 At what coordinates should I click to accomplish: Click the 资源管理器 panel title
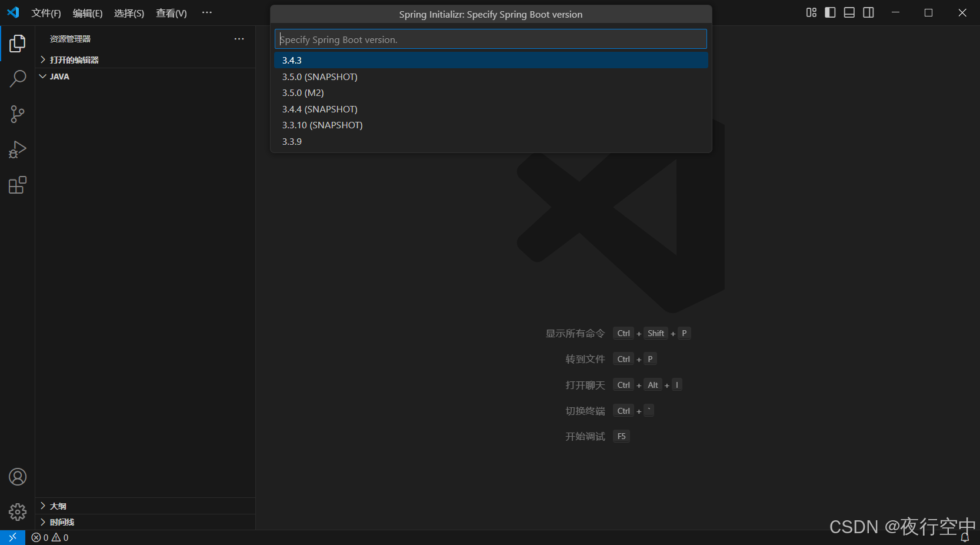pyautogui.click(x=70, y=39)
